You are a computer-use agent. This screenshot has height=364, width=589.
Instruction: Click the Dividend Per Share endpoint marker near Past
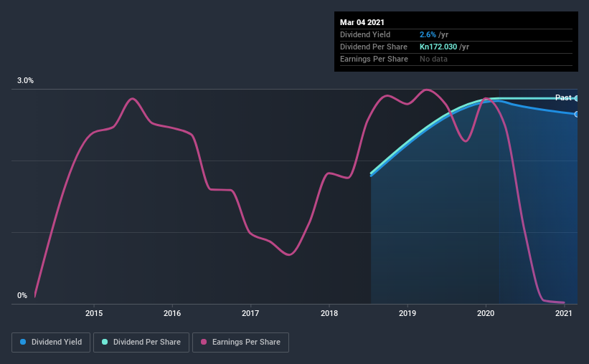[577, 98]
